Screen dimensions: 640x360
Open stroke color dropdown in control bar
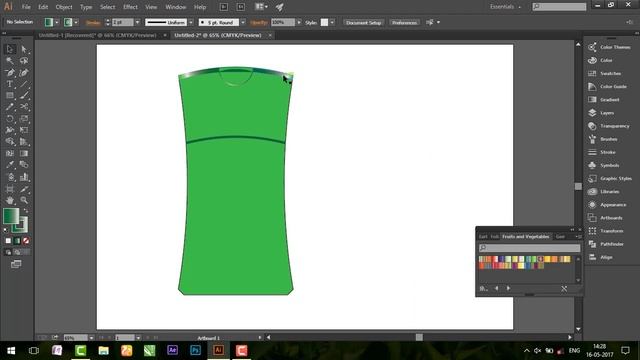(x=76, y=22)
